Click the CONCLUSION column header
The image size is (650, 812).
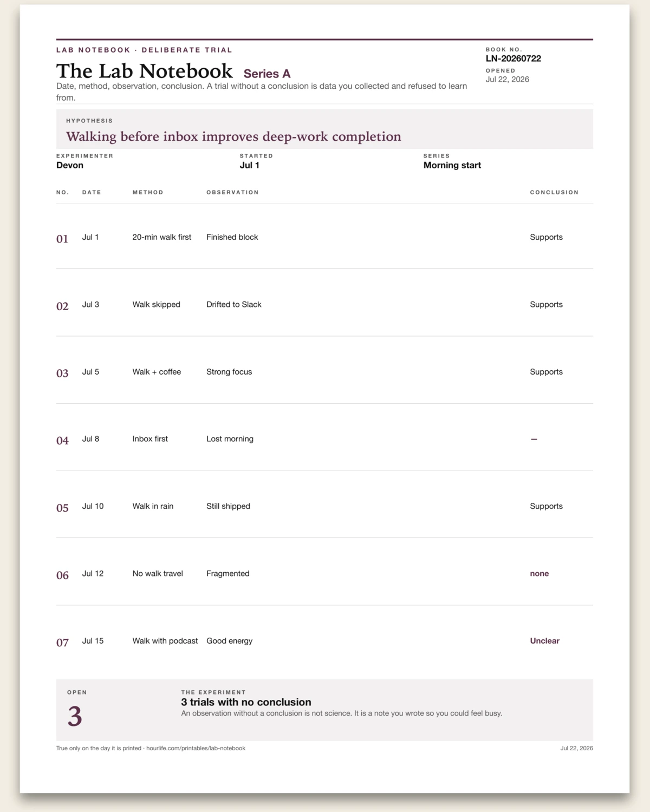click(x=554, y=192)
